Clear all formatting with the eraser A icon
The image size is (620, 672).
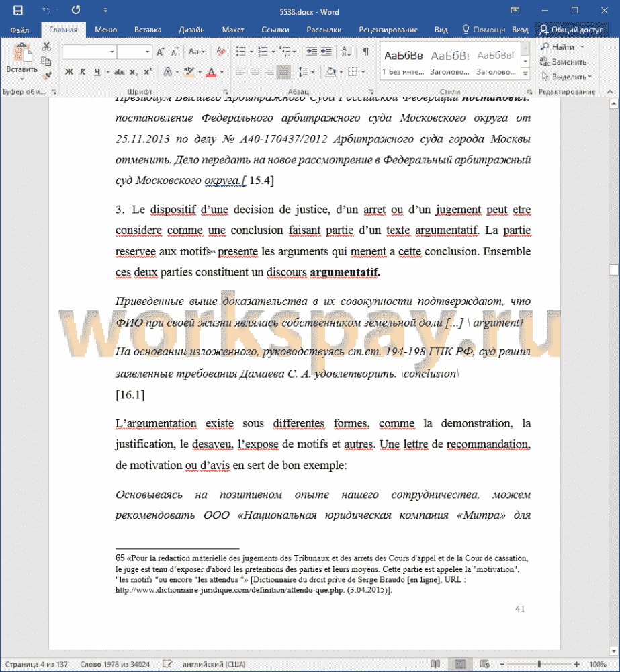click(221, 52)
